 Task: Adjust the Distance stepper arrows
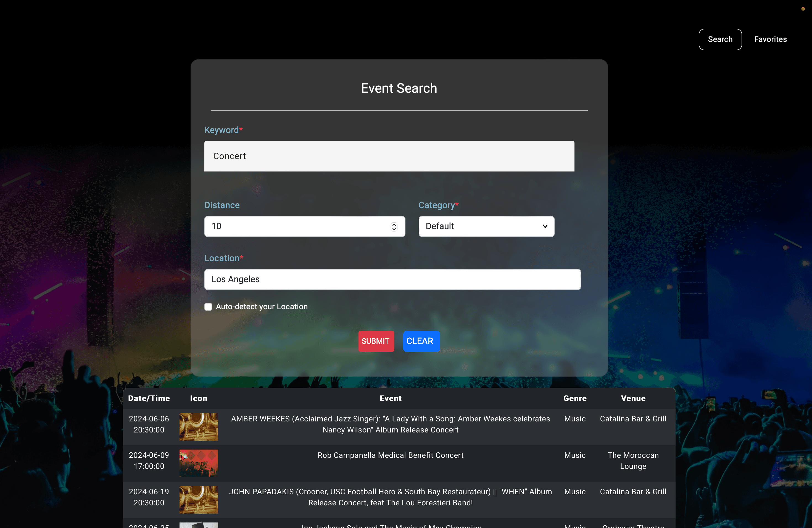(x=394, y=226)
